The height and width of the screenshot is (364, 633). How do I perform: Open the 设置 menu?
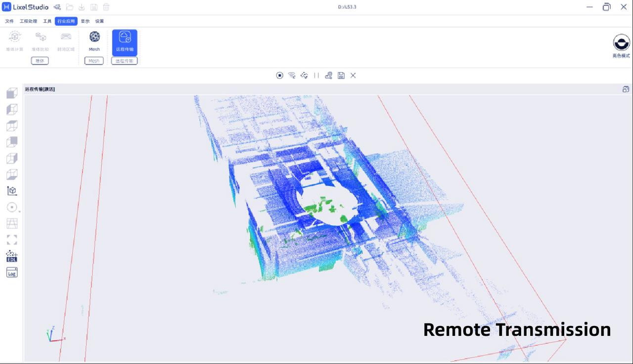click(99, 21)
